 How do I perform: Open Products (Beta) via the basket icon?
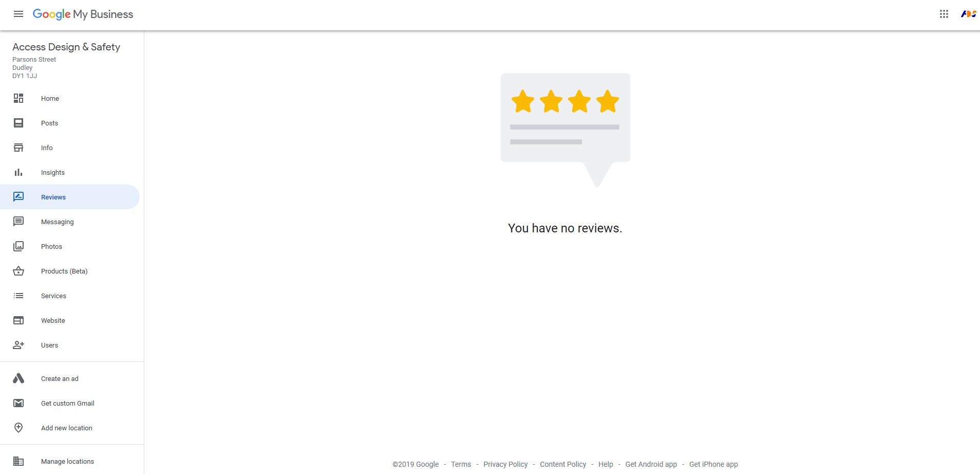(x=18, y=271)
